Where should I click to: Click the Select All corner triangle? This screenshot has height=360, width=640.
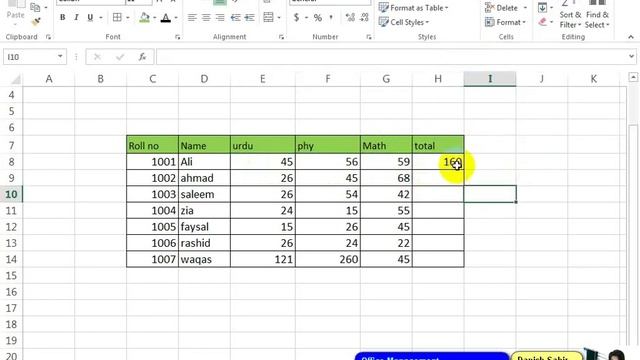(15, 79)
